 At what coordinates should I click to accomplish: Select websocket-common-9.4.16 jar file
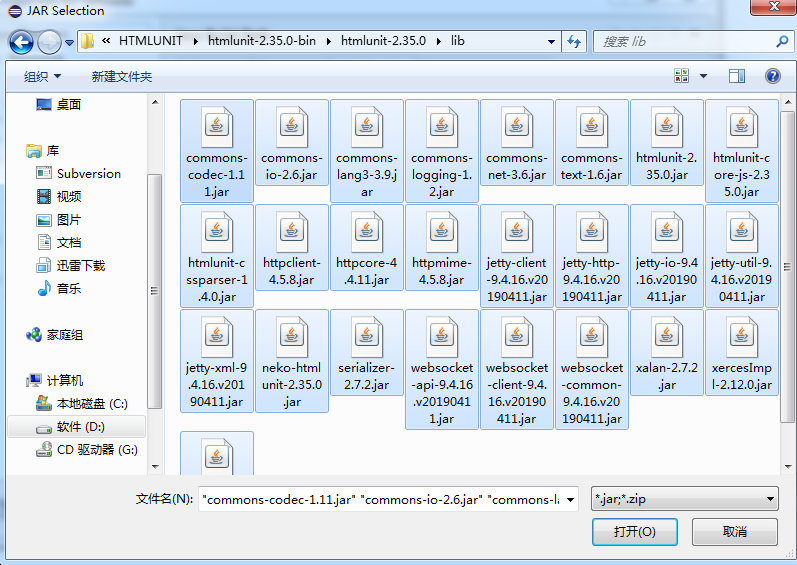coord(592,370)
